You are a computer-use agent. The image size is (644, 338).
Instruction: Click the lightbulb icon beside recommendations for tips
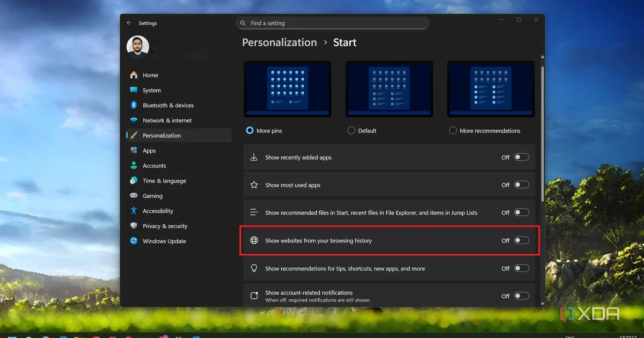tap(254, 268)
